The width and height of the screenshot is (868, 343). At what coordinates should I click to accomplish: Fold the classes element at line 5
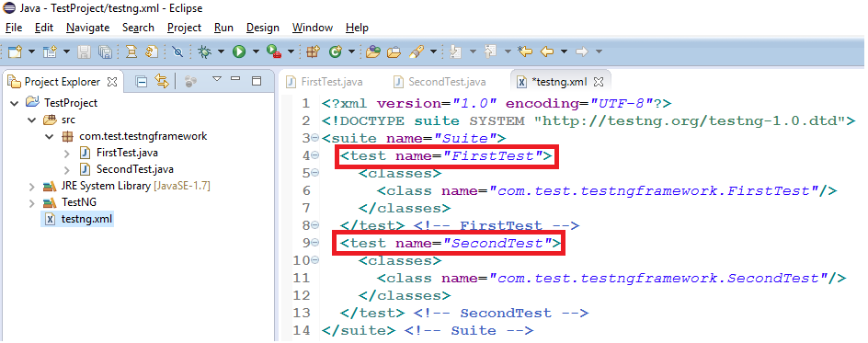click(x=315, y=173)
